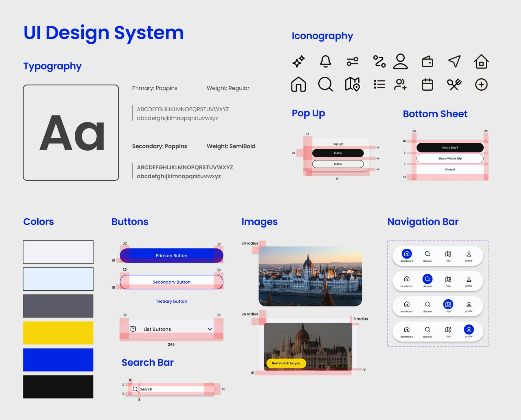Click the outlined Secondary Button
The image size is (521, 420).
pos(171,282)
